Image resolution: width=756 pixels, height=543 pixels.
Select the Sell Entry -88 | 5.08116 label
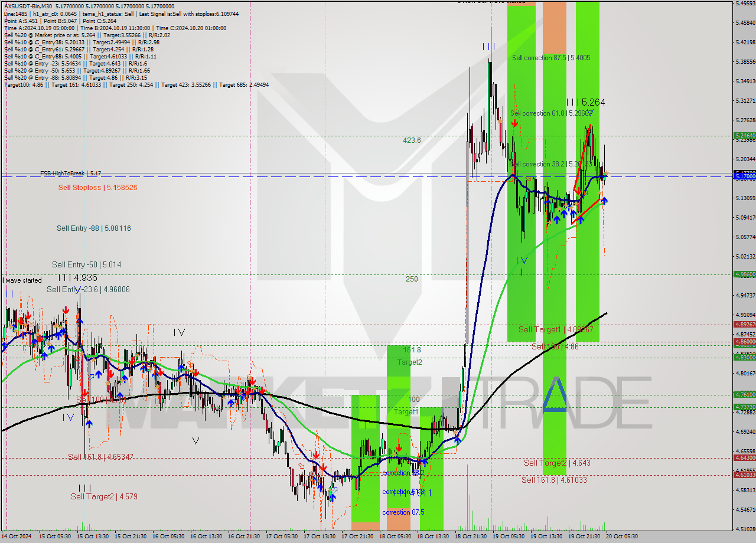click(94, 228)
